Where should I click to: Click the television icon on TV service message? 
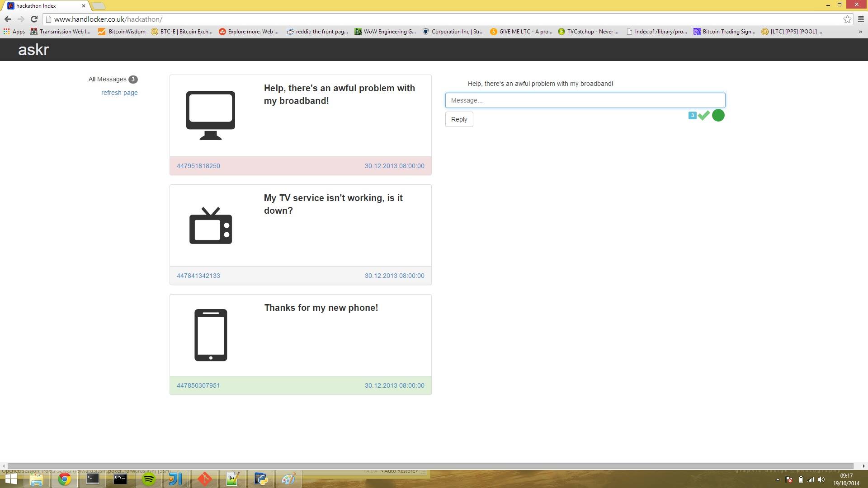pyautogui.click(x=210, y=226)
